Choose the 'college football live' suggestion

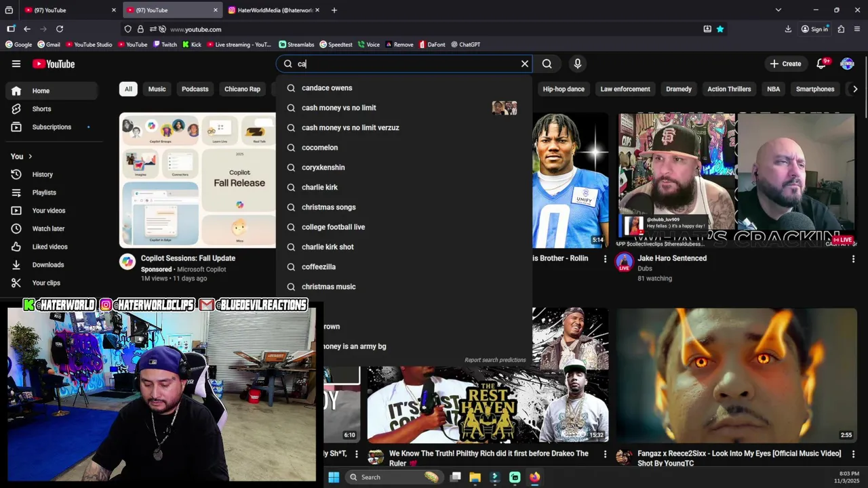click(403, 227)
